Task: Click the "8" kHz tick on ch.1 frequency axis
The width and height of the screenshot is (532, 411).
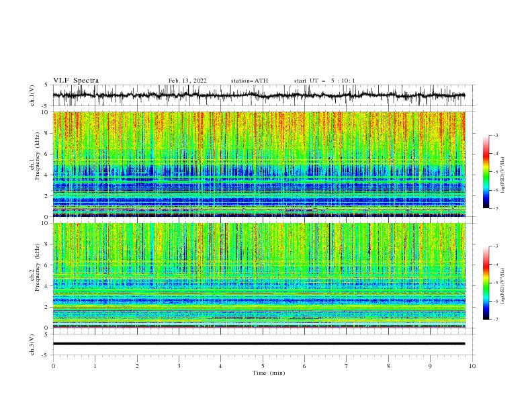Action: 46,133
